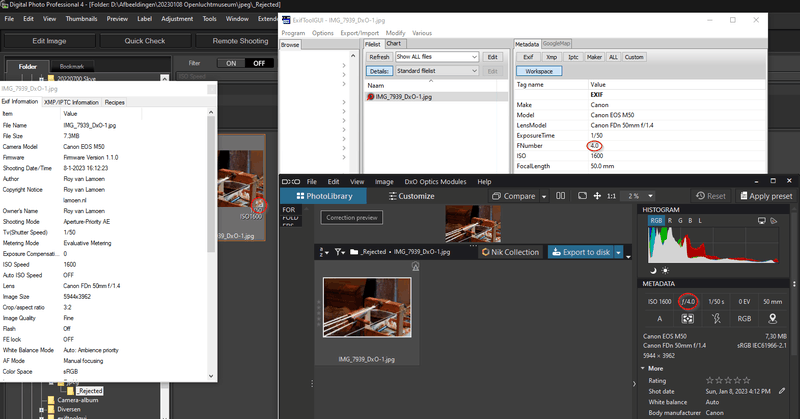This screenshot has width=800, height=419.
Task: Expand the Diversen folder in DPP tree
Action: point(42,409)
